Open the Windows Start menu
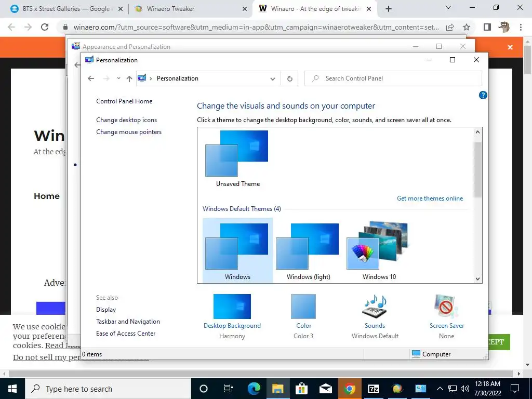 (x=12, y=389)
